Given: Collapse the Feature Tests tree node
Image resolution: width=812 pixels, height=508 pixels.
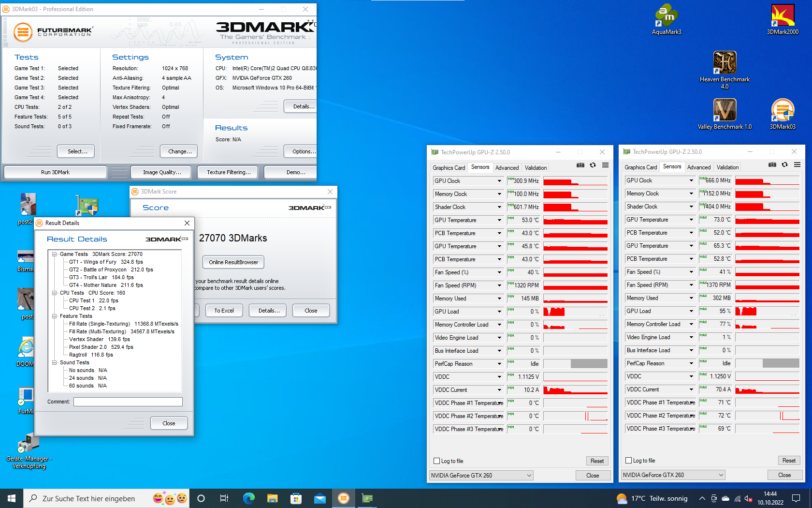Looking at the screenshot, I should click(x=55, y=316).
